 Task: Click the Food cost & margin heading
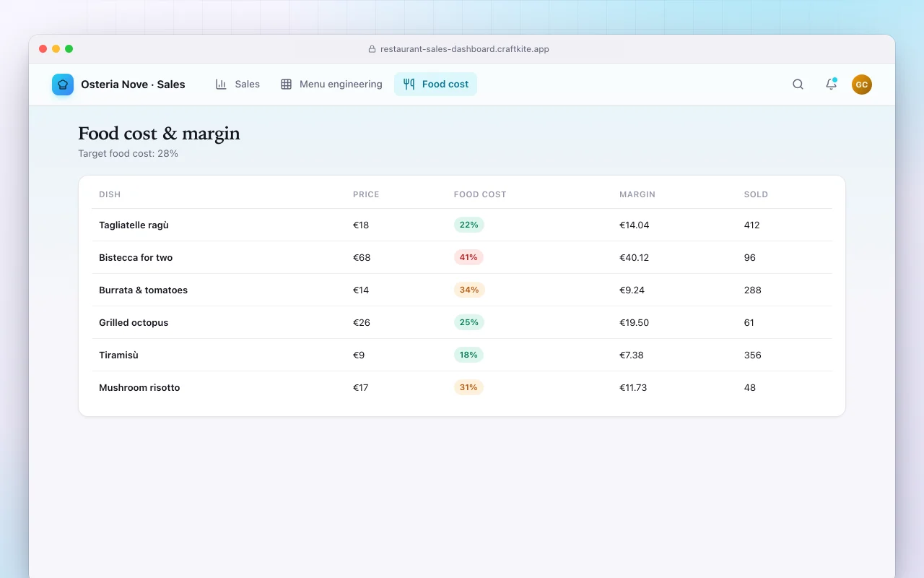(159, 134)
